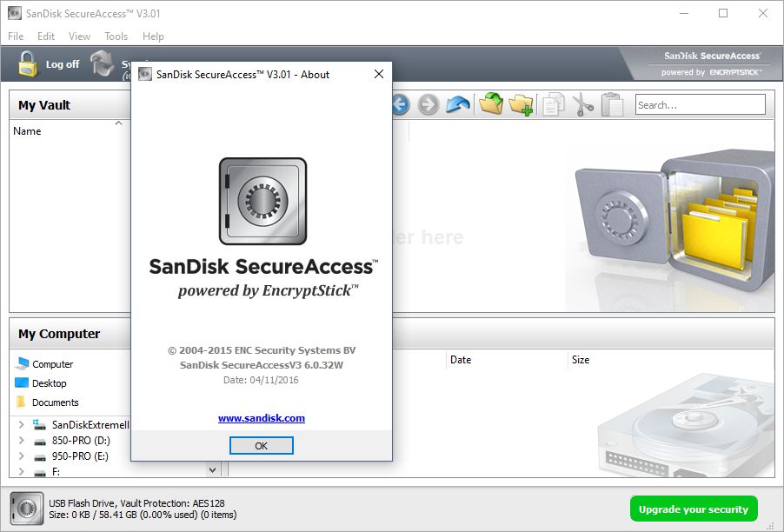The image size is (784, 532).
Task: Click the new folder plus icon
Action: pyautogui.click(x=521, y=104)
